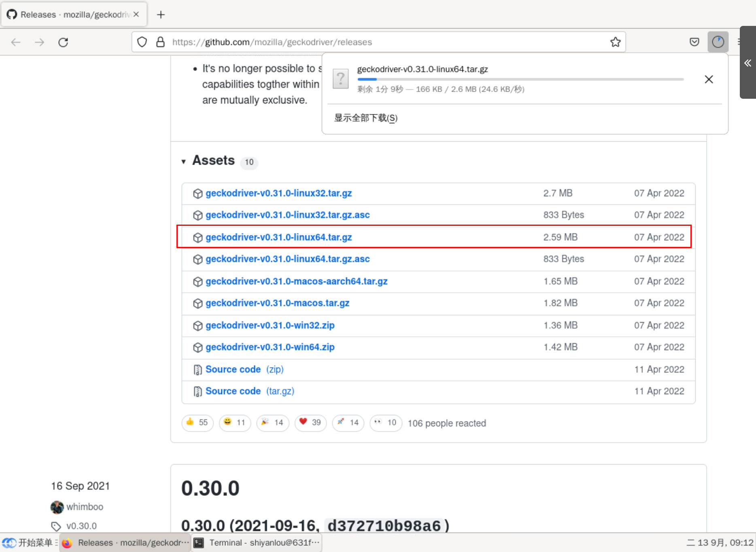Download geckodriver-v0.31.0-linux64.tar.gz.asc

(287, 259)
